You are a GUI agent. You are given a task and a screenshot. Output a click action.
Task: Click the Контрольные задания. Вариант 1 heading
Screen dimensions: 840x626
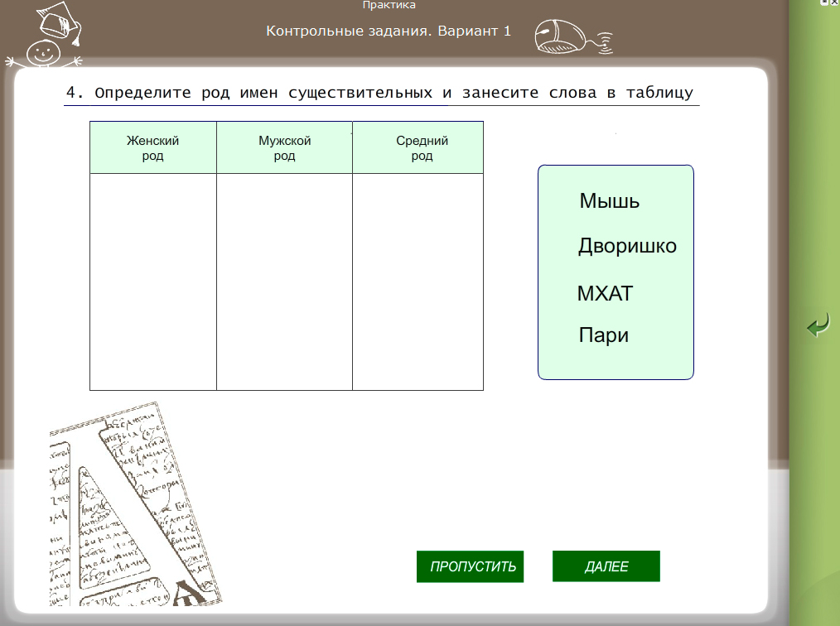[389, 31]
